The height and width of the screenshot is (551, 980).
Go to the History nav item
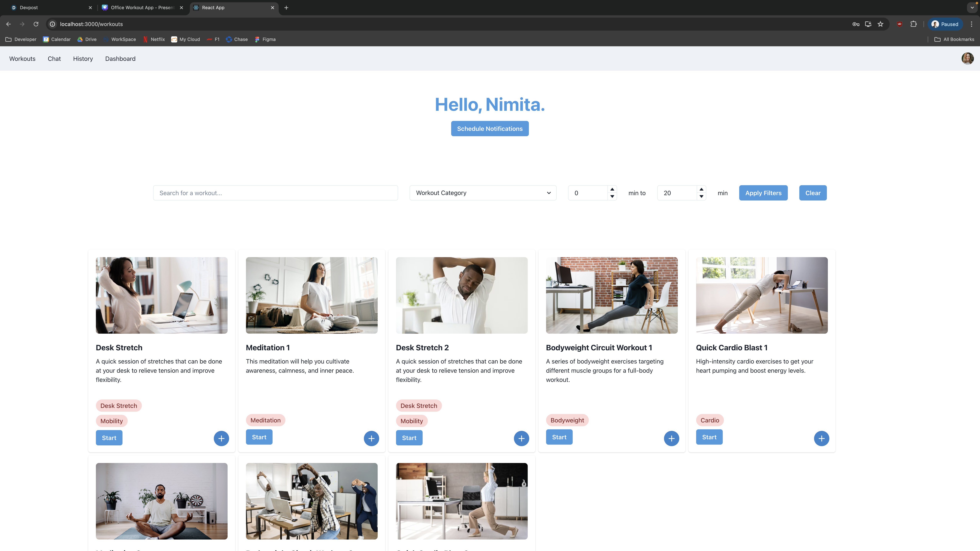(83, 59)
